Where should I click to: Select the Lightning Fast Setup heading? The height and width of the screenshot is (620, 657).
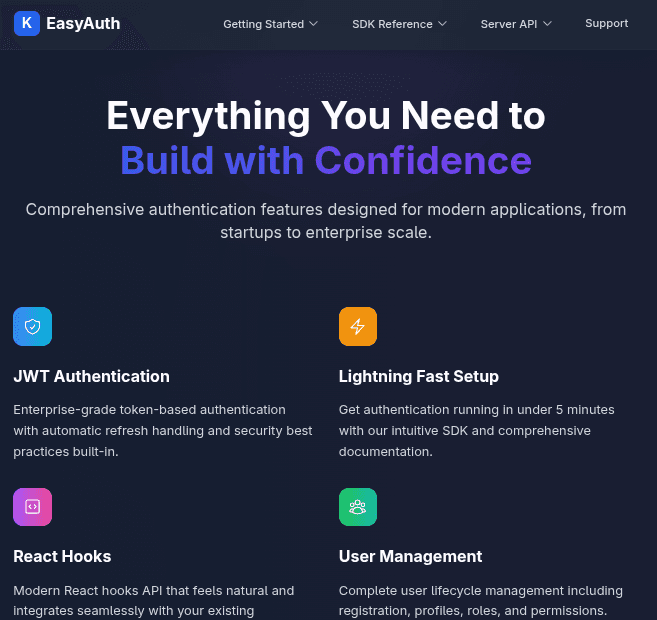tap(419, 376)
